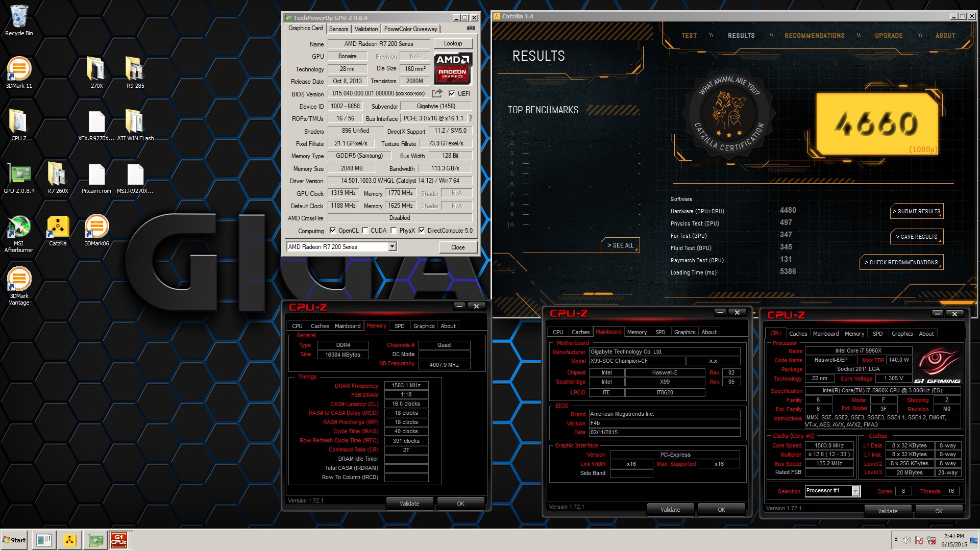
Task: Open PowerColor Giveaway tab
Action: coord(410,29)
